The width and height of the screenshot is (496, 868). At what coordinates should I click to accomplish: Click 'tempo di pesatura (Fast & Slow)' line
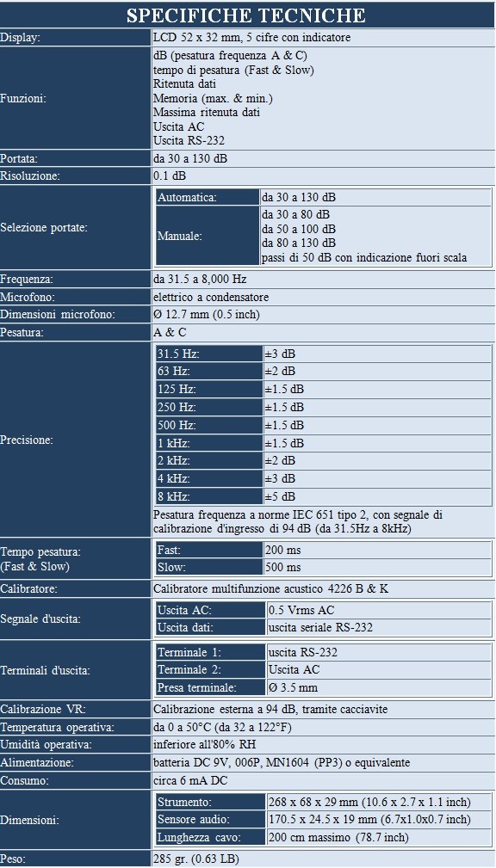(234, 71)
